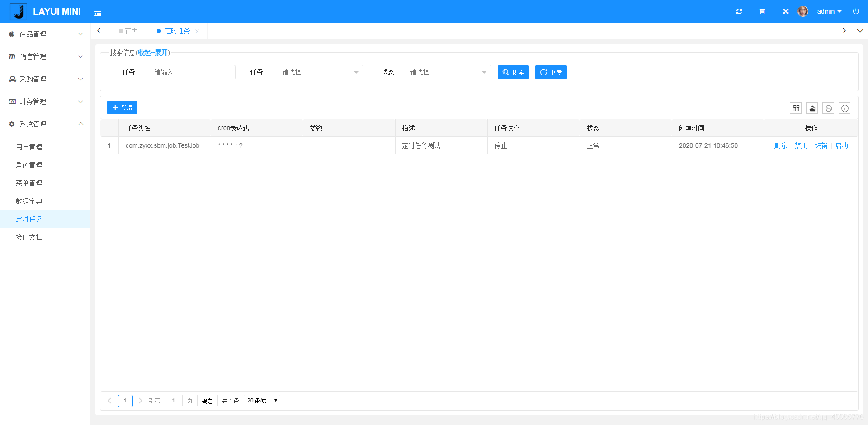
Task: Open table column filter icon
Action: point(796,107)
